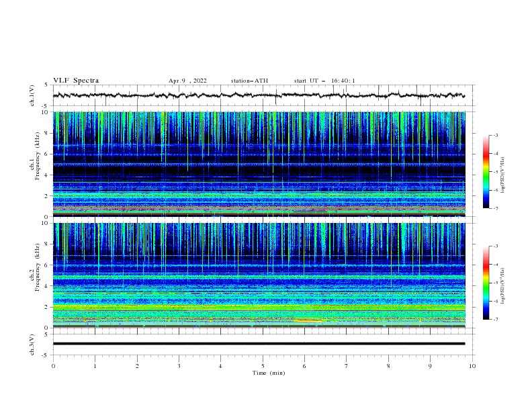Click the red patch near 6 min in ch.2
Screen dimensions: 532x411
tap(308, 320)
